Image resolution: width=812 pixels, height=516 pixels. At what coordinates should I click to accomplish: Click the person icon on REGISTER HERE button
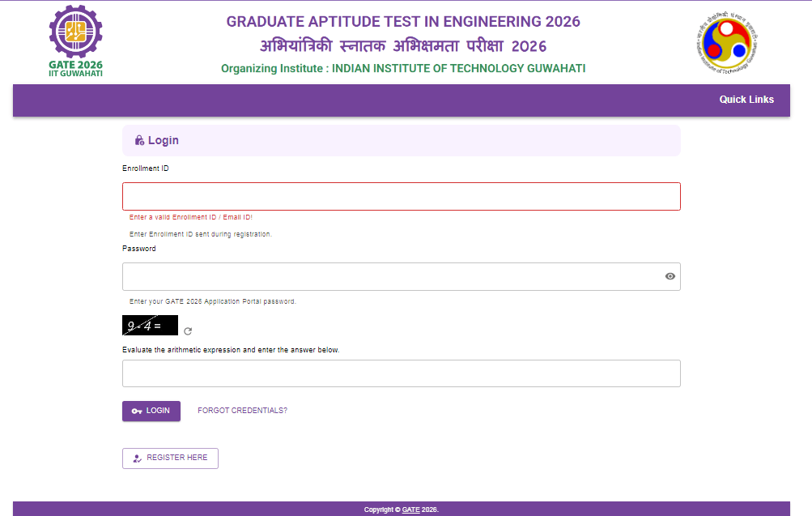pyautogui.click(x=136, y=458)
